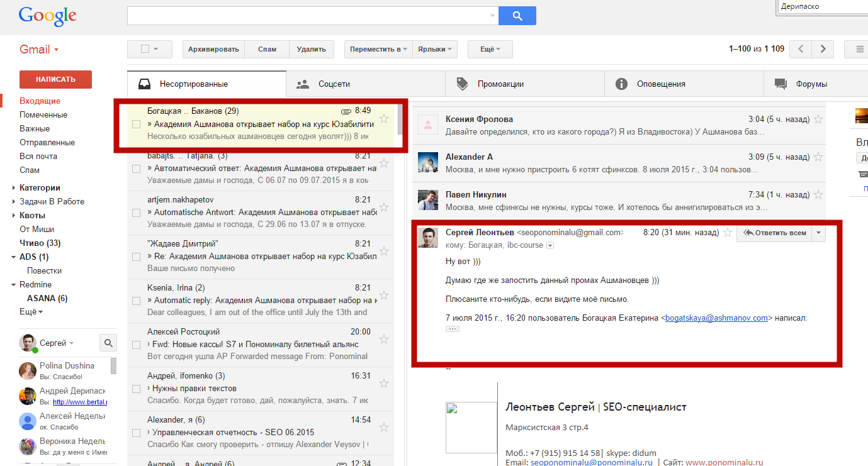868x466 pixels.
Task: Open the Переместить в dropdown
Action: pyautogui.click(x=378, y=49)
